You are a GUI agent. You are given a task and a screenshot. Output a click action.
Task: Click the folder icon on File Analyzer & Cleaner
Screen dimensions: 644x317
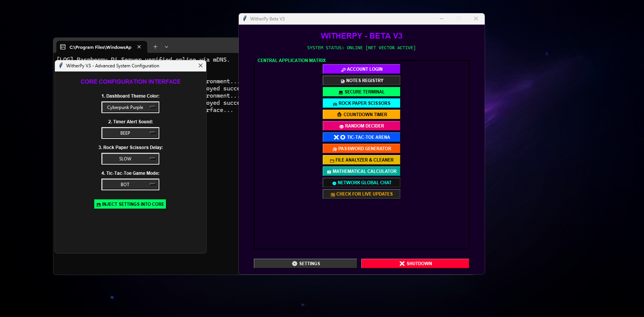tap(332, 160)
